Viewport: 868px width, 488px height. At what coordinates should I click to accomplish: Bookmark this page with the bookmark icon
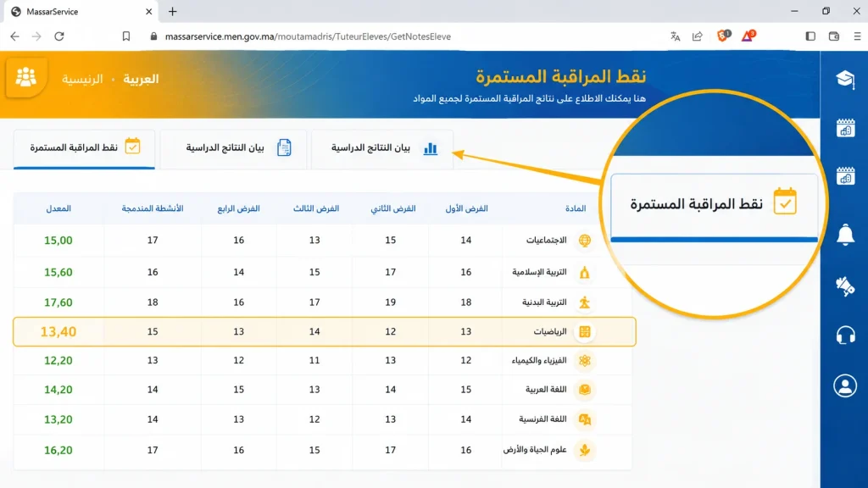(126, 36)
